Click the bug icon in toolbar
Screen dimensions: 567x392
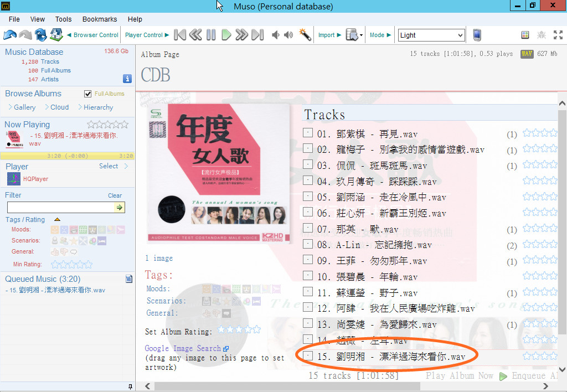[542, 35]
